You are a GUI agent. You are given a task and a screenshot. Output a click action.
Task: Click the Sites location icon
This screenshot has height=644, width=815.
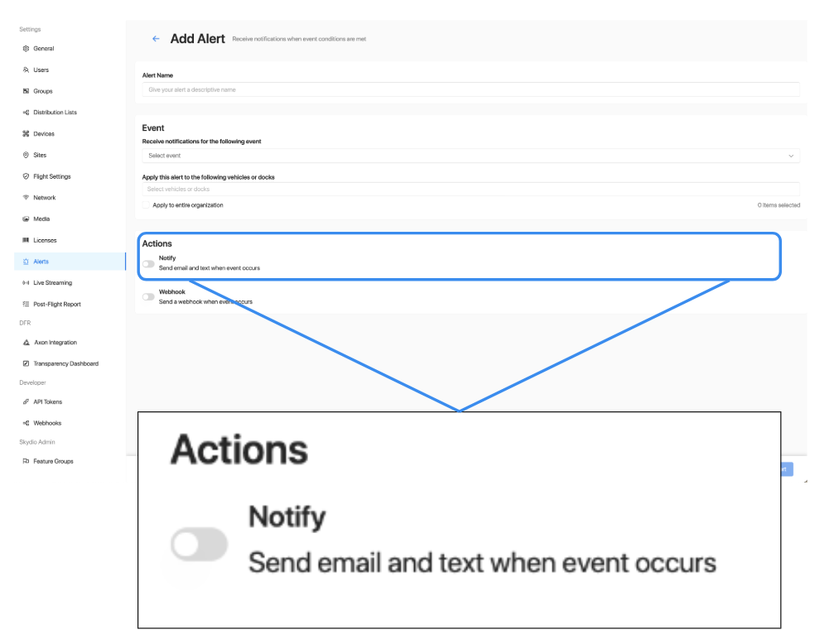tap(26, 155)
